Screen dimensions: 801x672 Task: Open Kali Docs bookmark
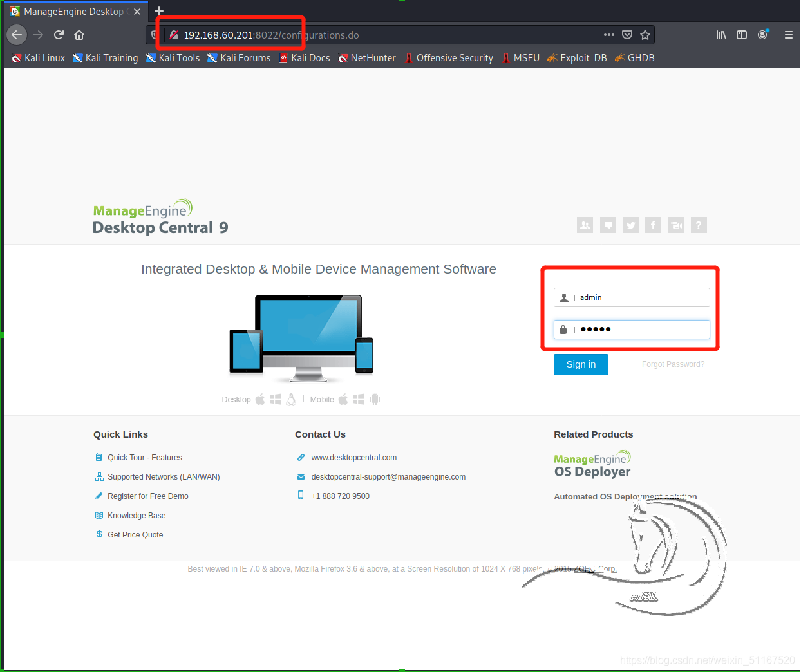305,58
